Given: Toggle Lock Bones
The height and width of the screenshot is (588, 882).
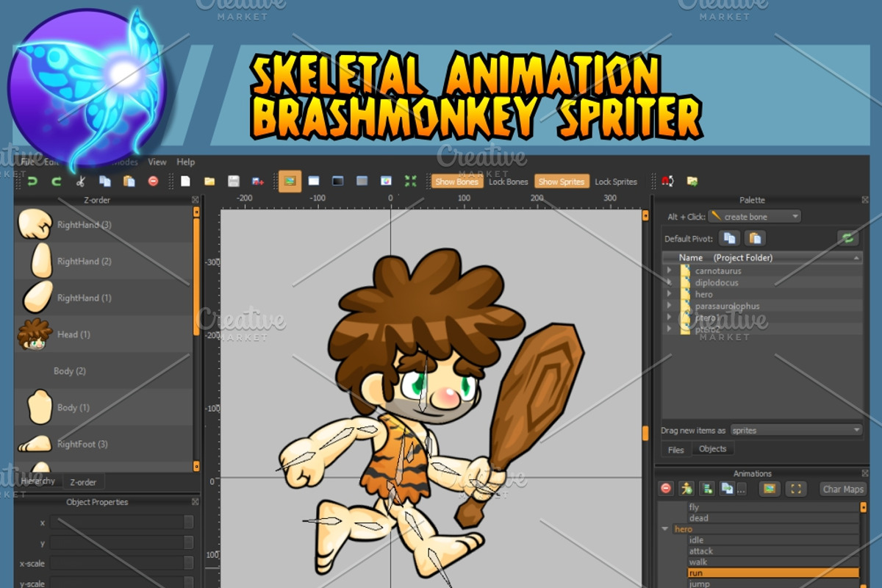Looking at the screenshot, I should point(509,182).
